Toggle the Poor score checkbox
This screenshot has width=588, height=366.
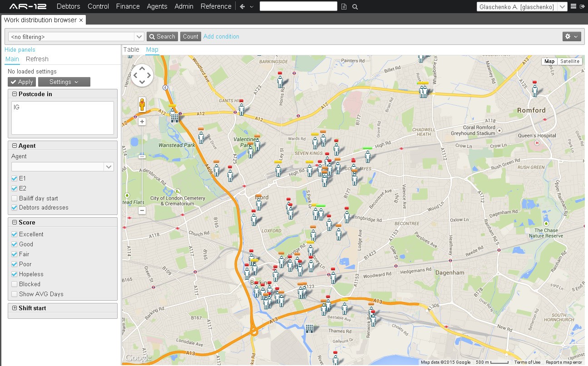pos(15,264)
